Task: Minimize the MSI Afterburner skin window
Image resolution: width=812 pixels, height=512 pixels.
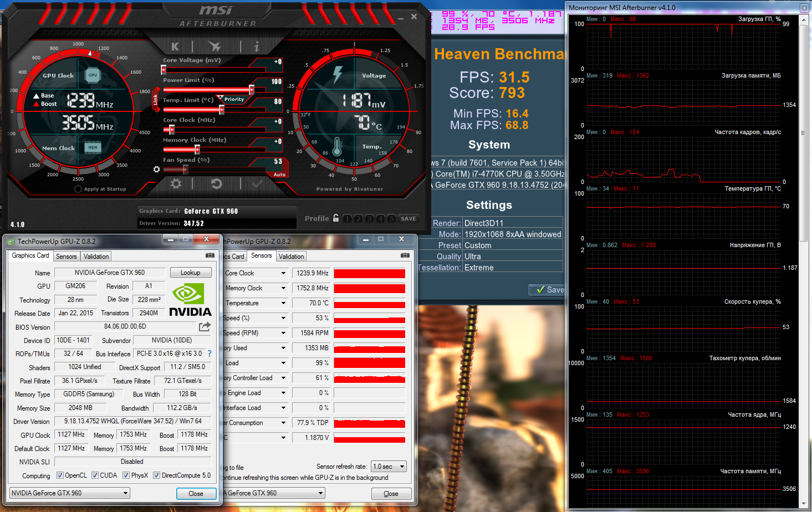Action: click(401, 18)
